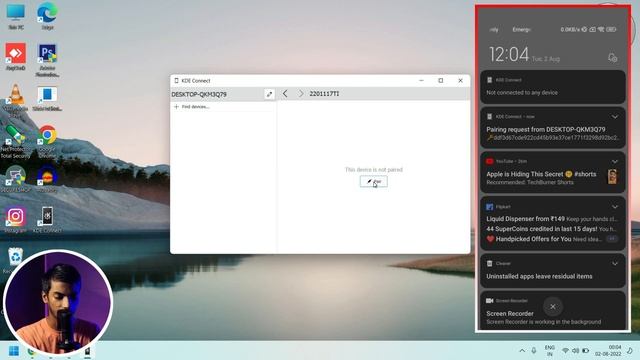This screenshot has height=360, width=640.
Task: Tap 'Liquid Dispenser from ₹149' Flipkart line
Action: pos(551,219)
